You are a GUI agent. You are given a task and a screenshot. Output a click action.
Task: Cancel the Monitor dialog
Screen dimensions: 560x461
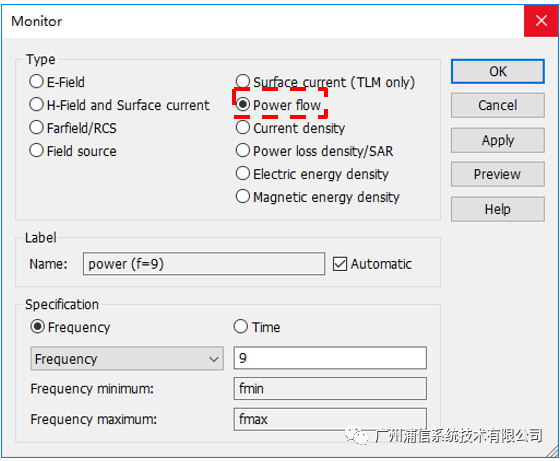498,105
